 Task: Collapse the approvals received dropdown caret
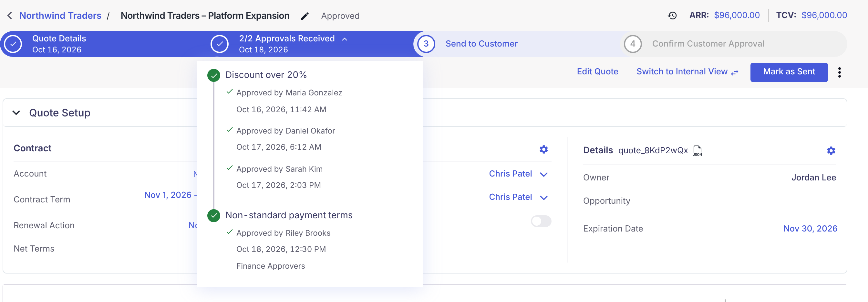coord(344,39)
